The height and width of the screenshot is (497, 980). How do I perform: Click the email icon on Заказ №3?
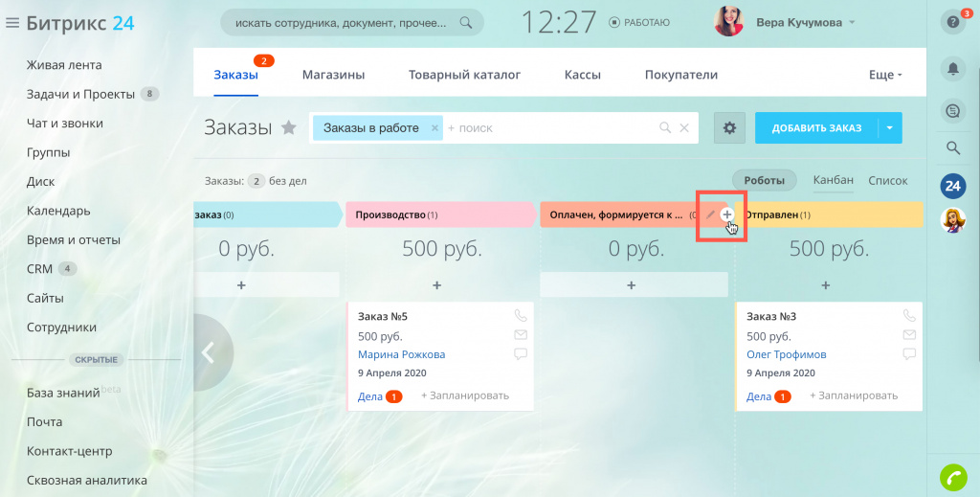coord(909,335)
